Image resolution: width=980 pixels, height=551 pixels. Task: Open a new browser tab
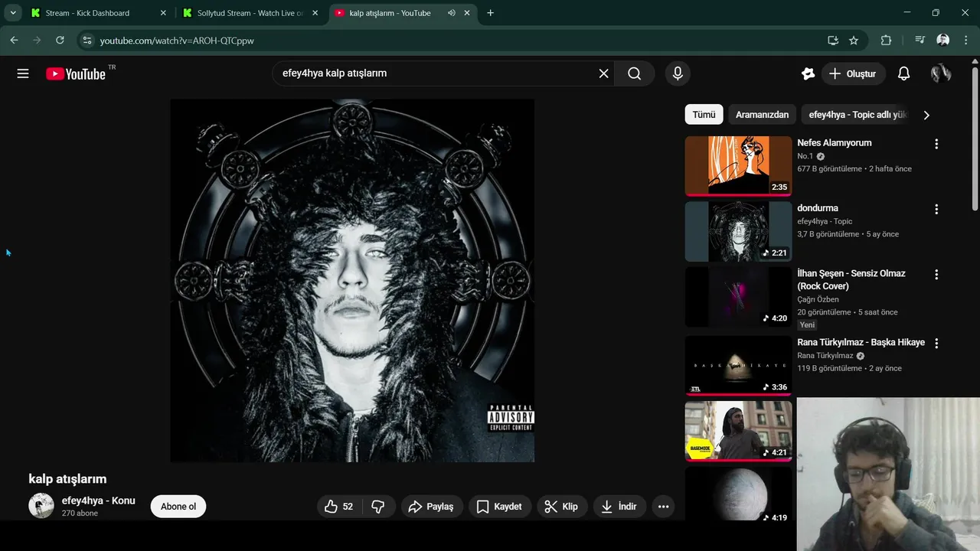click(490, 13)
